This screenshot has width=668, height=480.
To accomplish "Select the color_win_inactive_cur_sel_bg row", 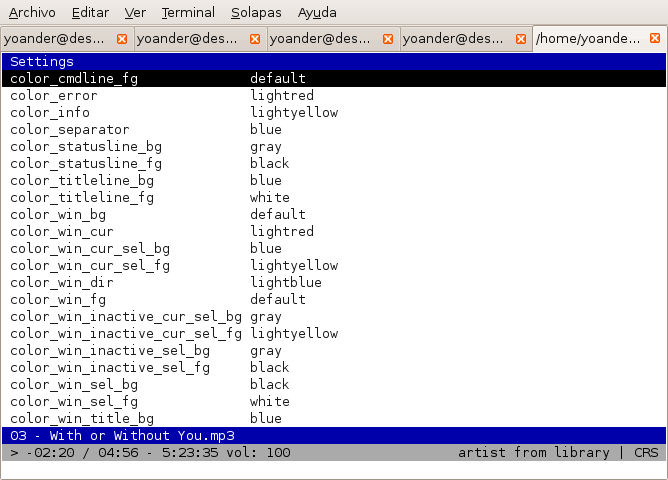I will [334, 316].
